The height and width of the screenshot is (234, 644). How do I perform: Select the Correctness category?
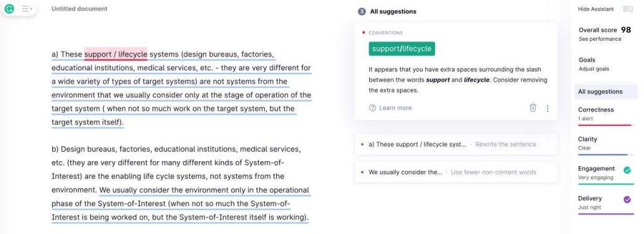point(606,114)
